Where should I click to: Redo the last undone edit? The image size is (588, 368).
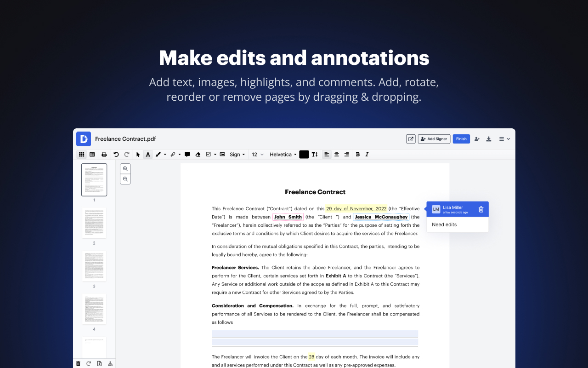pos(127,155)
